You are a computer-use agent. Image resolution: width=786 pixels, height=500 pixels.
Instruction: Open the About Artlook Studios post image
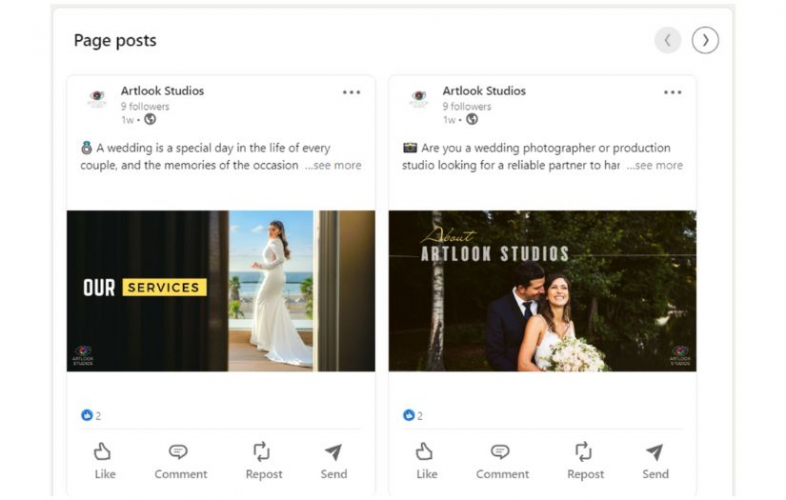[x=542, y=291]
